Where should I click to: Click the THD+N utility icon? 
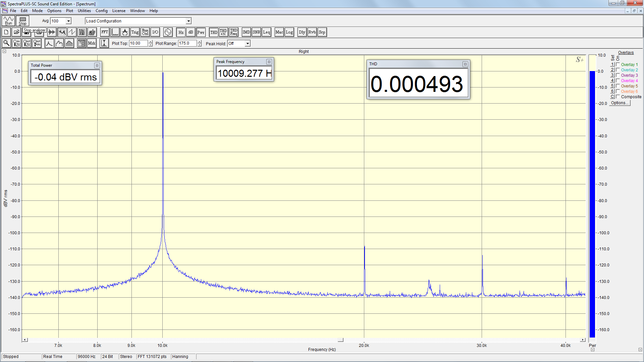(223, 32)
